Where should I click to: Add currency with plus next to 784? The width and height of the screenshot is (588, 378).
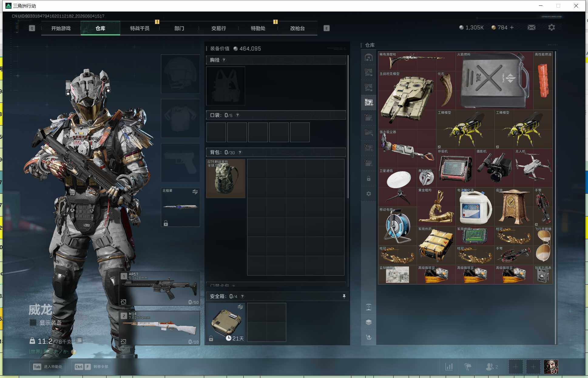pyautogui.click(x=512, y=28)
